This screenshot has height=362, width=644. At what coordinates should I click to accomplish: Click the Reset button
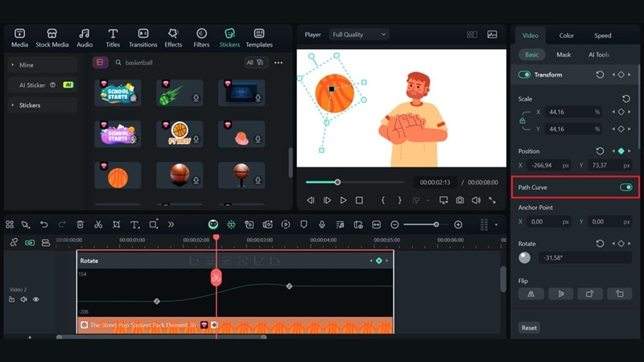[x=529, y=327]
